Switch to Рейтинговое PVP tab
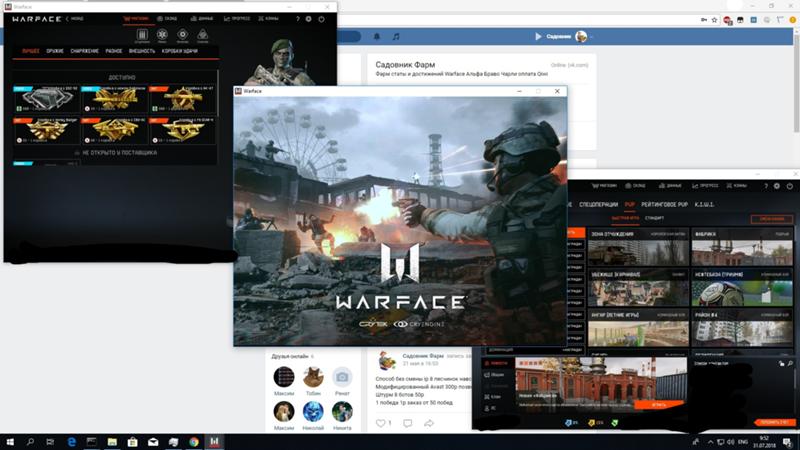The height and width of the screenshot is (450, 800). click(665, 205)
